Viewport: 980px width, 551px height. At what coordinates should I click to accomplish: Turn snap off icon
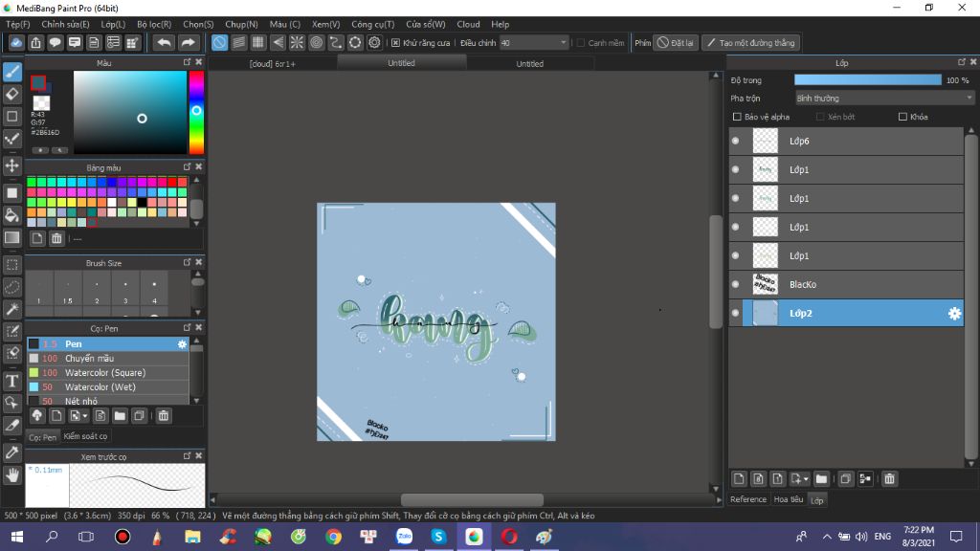219,42
